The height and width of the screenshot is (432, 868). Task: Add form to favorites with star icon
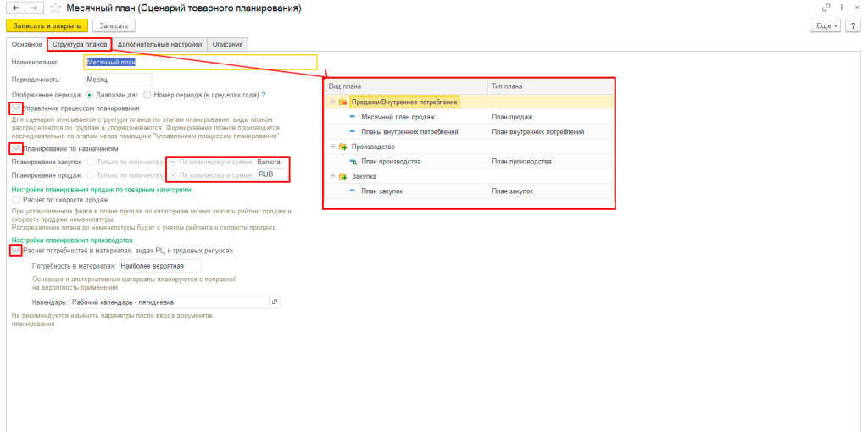pyautogui.click(x=54, y=8)
